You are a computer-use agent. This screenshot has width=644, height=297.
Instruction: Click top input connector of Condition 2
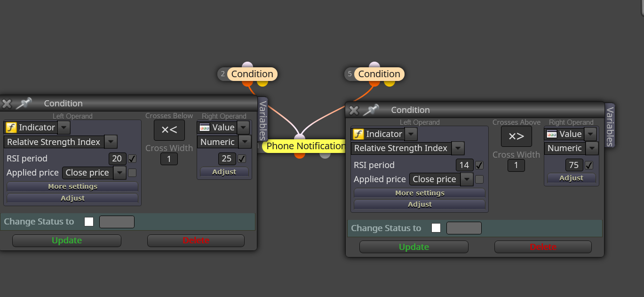coord(247,65)
